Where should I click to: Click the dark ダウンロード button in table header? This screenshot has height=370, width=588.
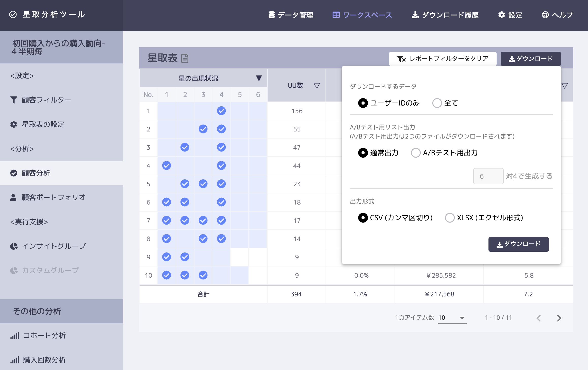coord(531,59)
